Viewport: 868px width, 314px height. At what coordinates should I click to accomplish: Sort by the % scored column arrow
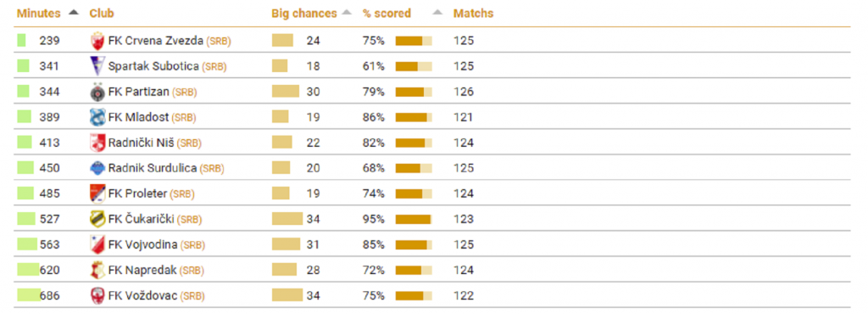point(437,12)
